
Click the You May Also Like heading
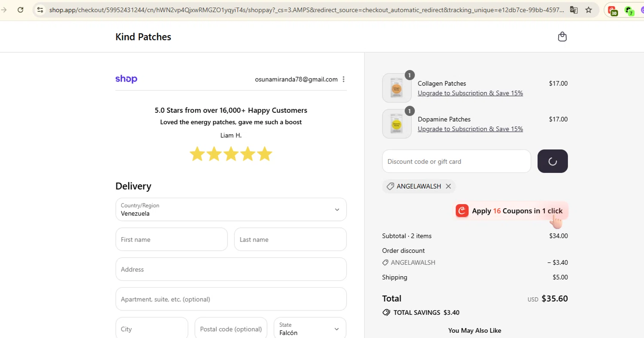475,331
